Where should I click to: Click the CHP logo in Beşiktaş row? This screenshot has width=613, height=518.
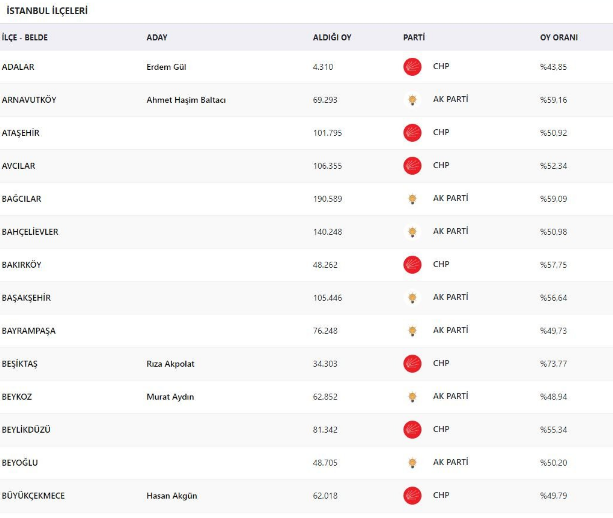click(x=412, y=364)
